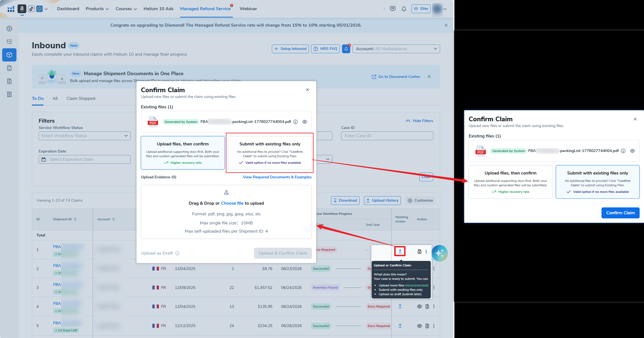Open View Required Documents & Examples link
This screenshot has height=338, width=644.
click(x=277, y=177)
